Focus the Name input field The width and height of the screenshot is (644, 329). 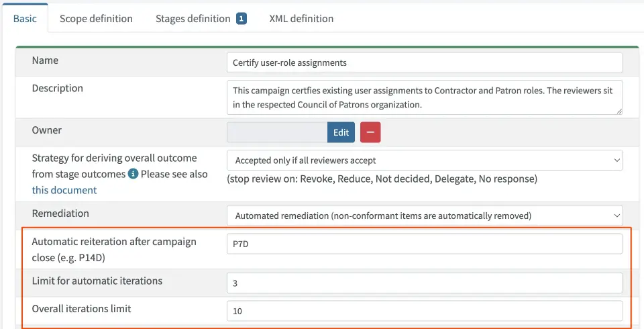tap(425, 62)
